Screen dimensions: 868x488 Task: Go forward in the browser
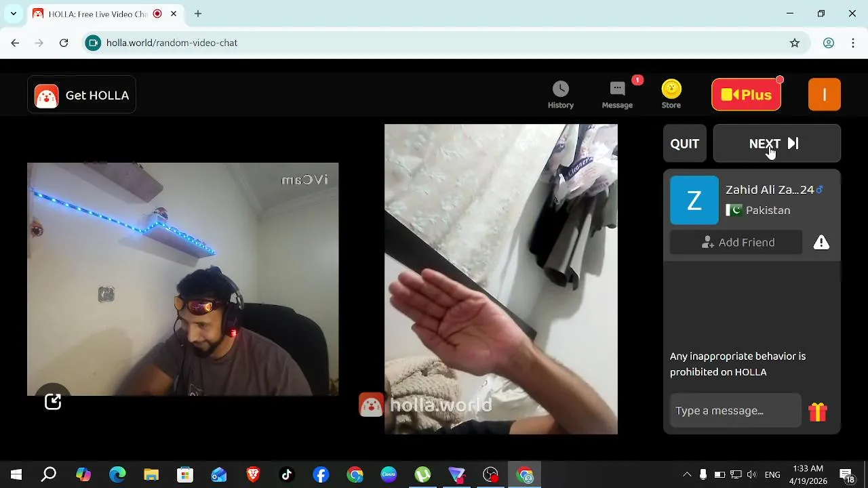click(x=39, y=43)
